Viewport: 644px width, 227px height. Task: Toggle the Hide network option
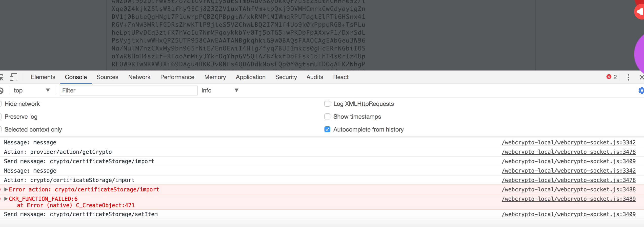point(22,104)
